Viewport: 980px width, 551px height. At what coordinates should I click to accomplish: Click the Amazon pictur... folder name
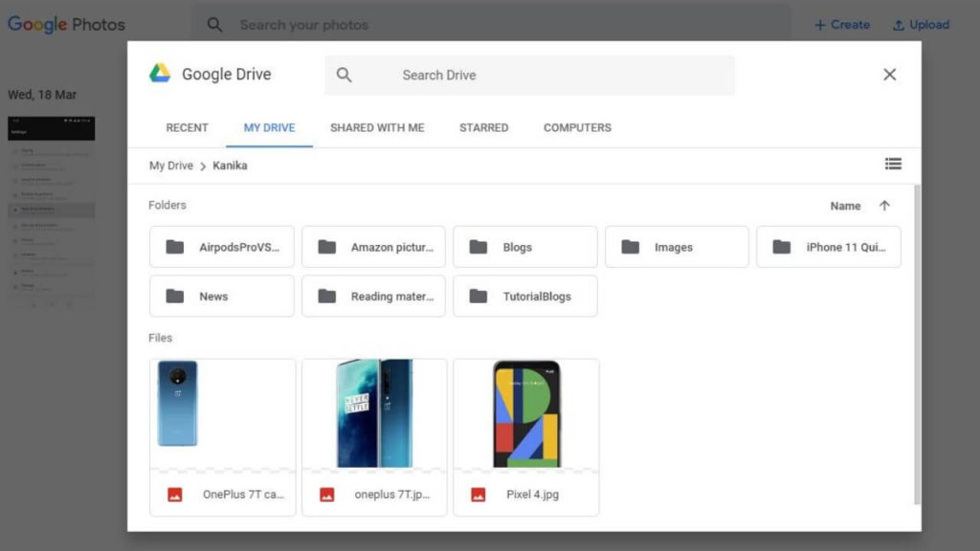pos(391,247)
